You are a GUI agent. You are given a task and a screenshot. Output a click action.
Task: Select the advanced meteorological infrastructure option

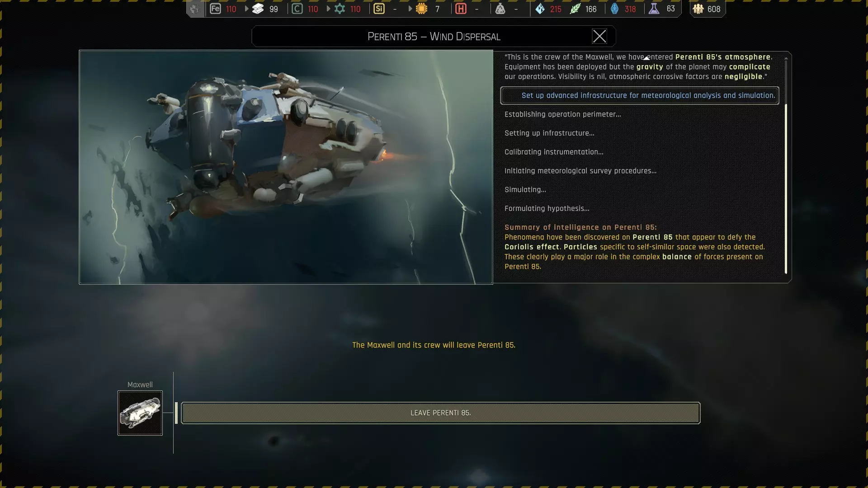639,95
